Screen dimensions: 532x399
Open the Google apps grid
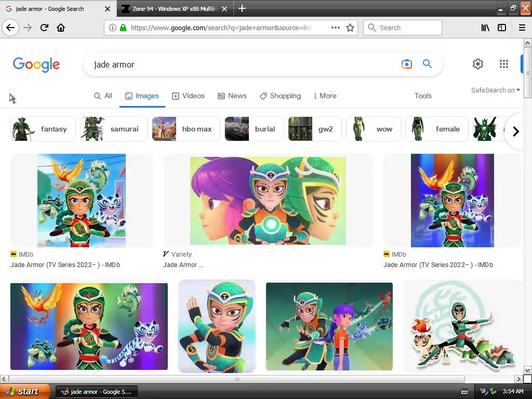coord(504,64)
